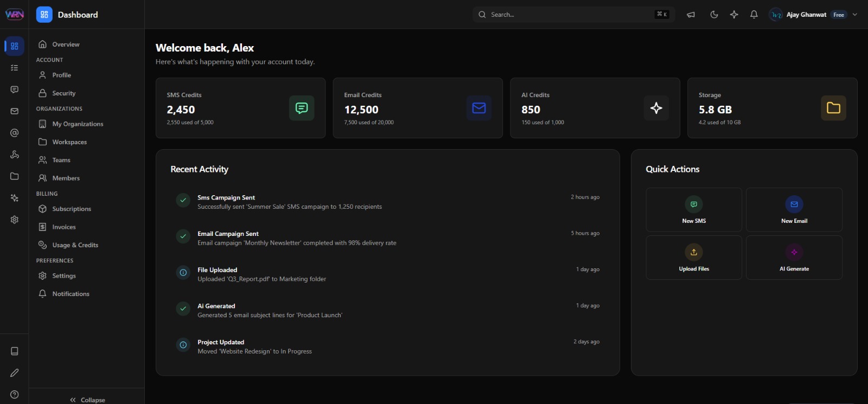The image size is (868, 404).
Task: Click the user avatar in header
Action: point(776,15)
